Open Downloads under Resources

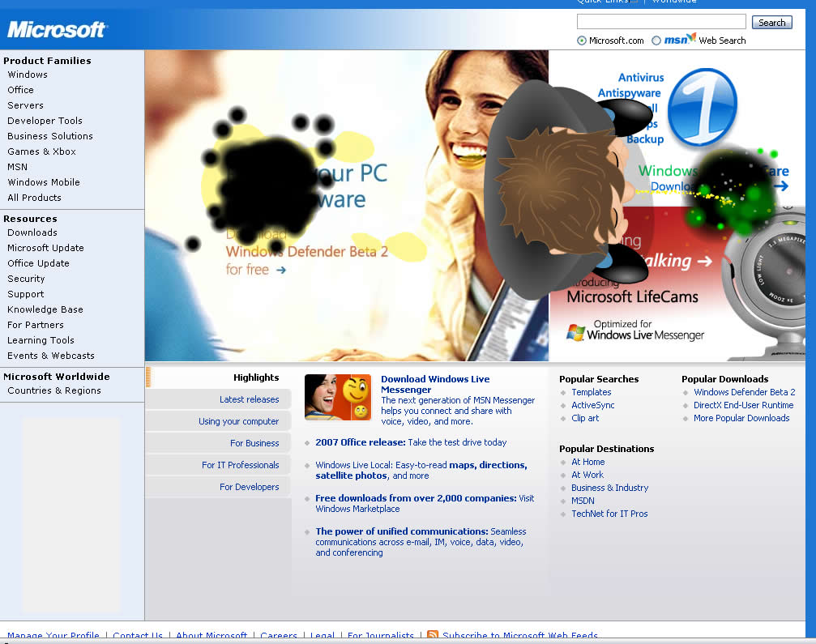click(32, 232)
